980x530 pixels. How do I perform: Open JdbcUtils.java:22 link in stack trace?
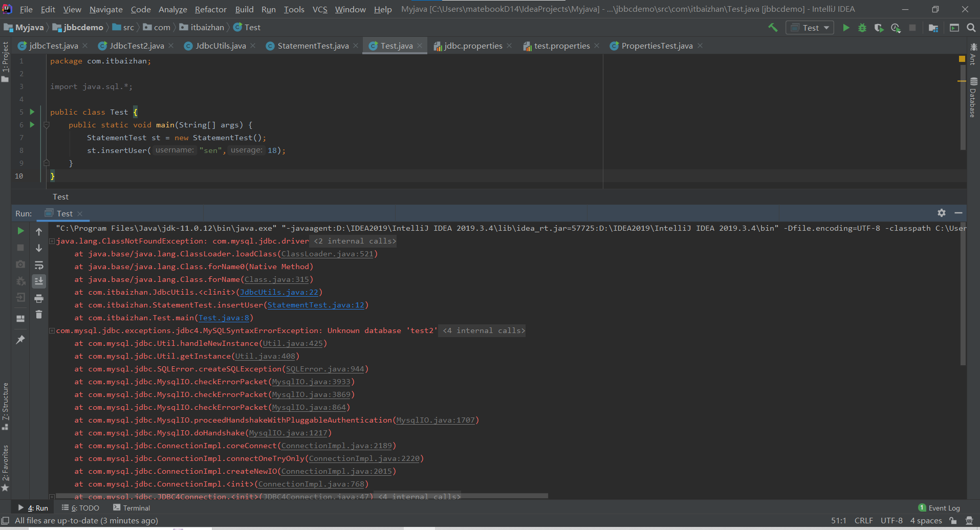click(279, 292)
